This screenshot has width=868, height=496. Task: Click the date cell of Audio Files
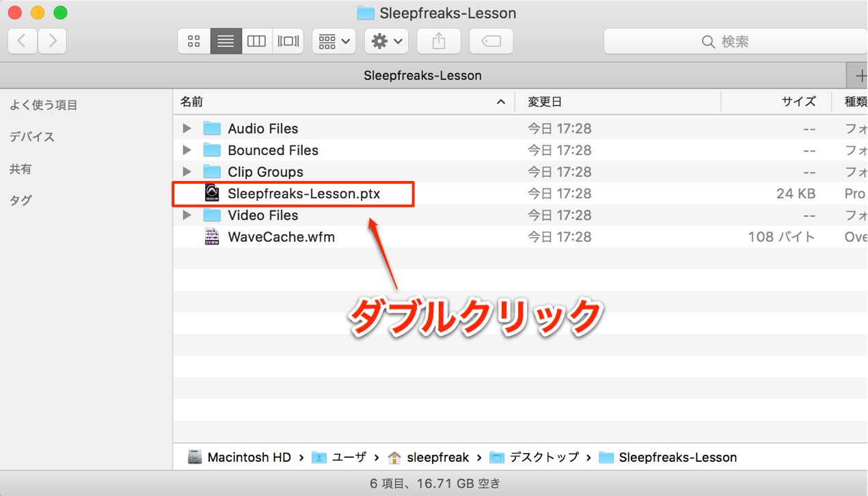560,128
